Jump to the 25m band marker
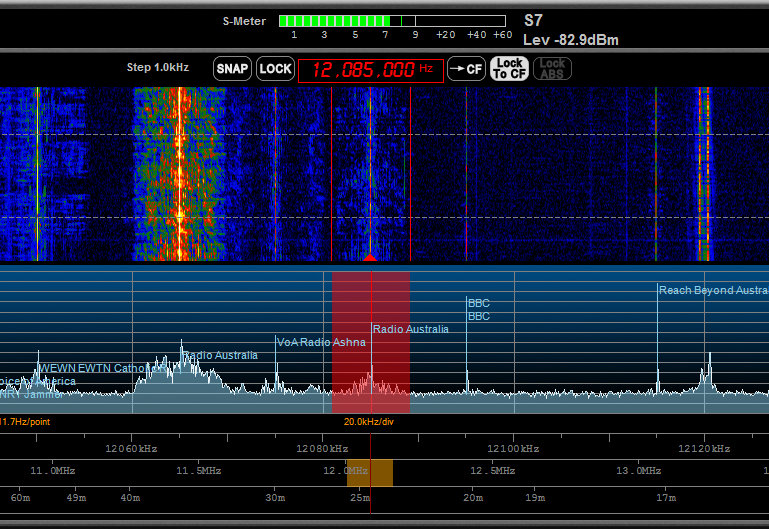 click(x=360, y=498)
